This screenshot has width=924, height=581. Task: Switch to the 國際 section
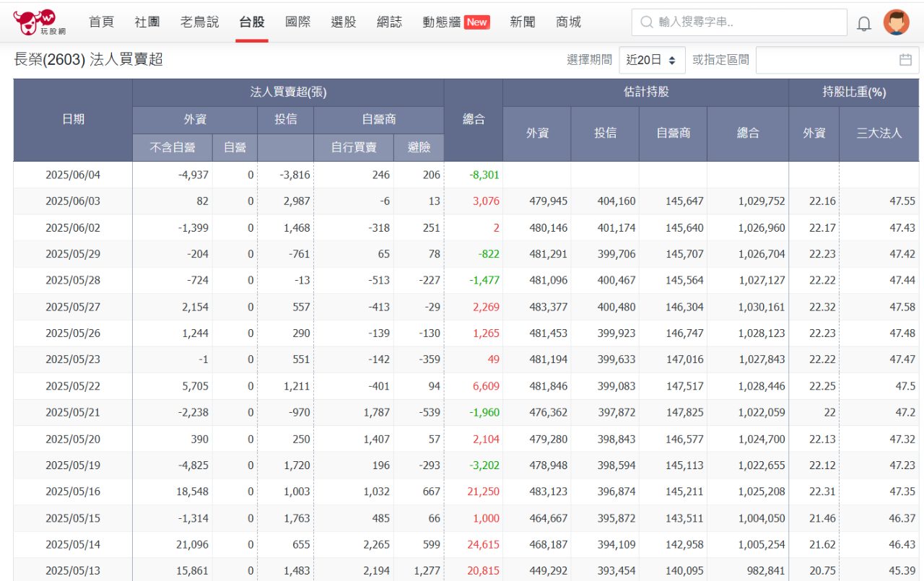297,22
